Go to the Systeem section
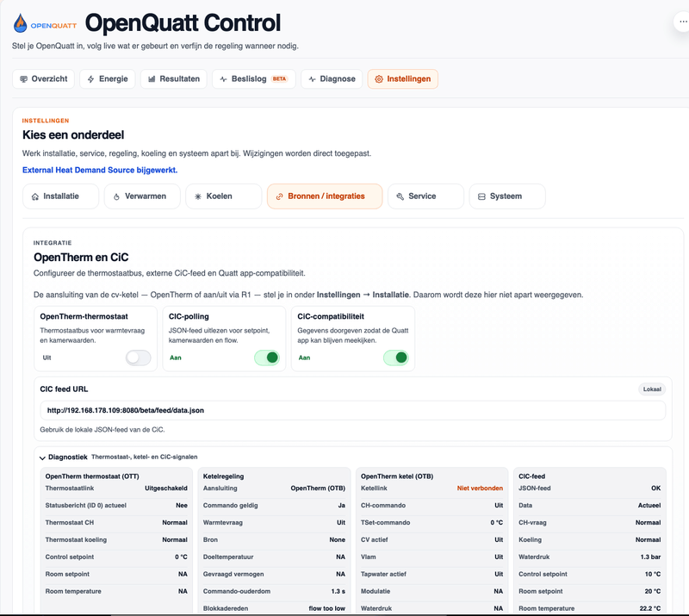The height and width of the screenshot is (616, 689). point(507,196)
